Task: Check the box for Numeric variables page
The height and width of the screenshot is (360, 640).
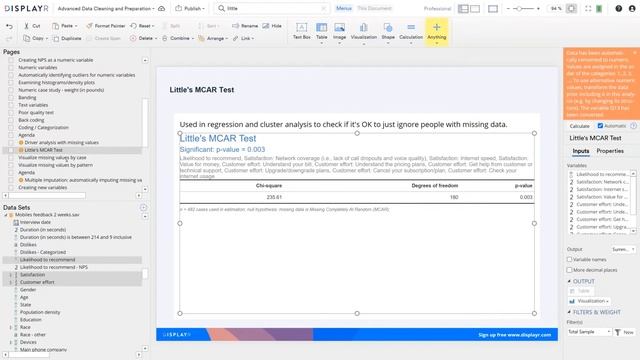Action: (11, 68)
